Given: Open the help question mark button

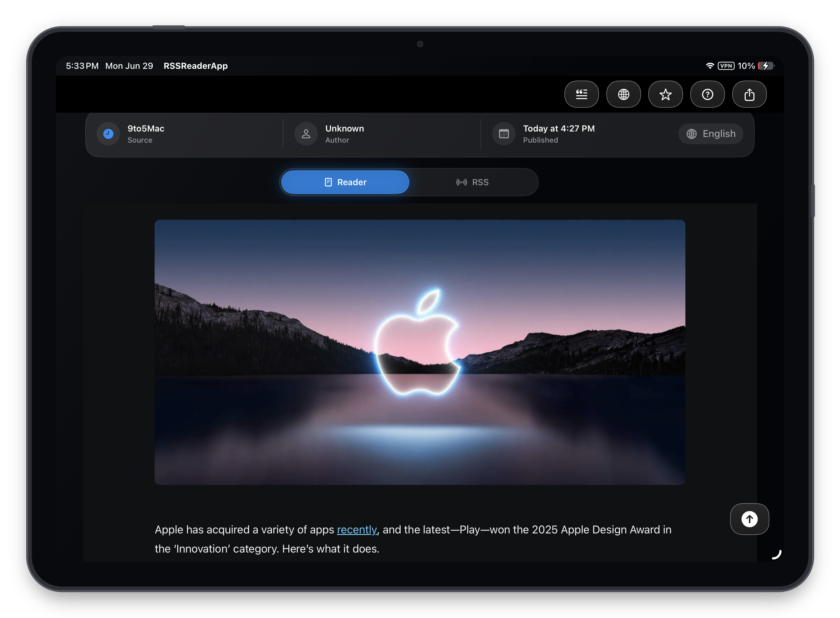Looking at the screenshot, I should point(707,94).
